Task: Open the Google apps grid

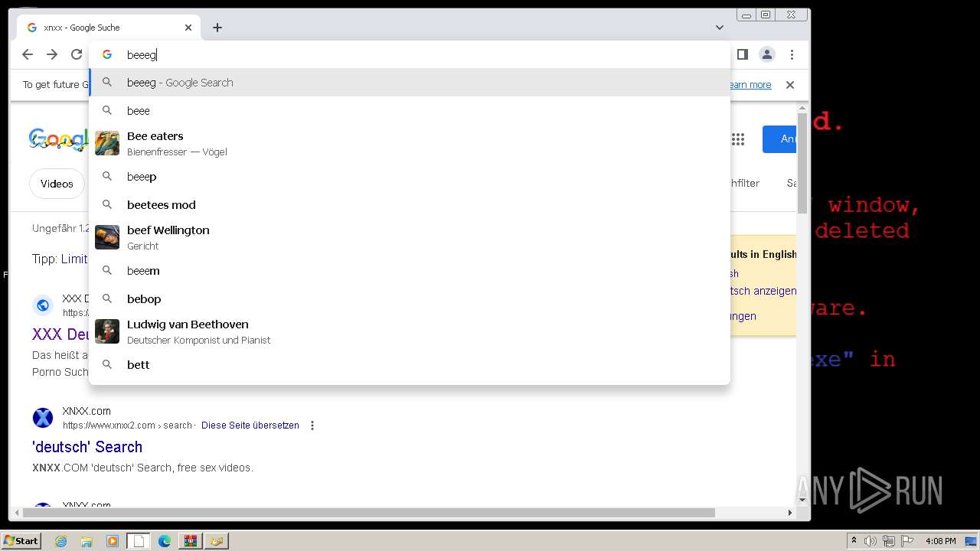Action: [x=738, y=139]
